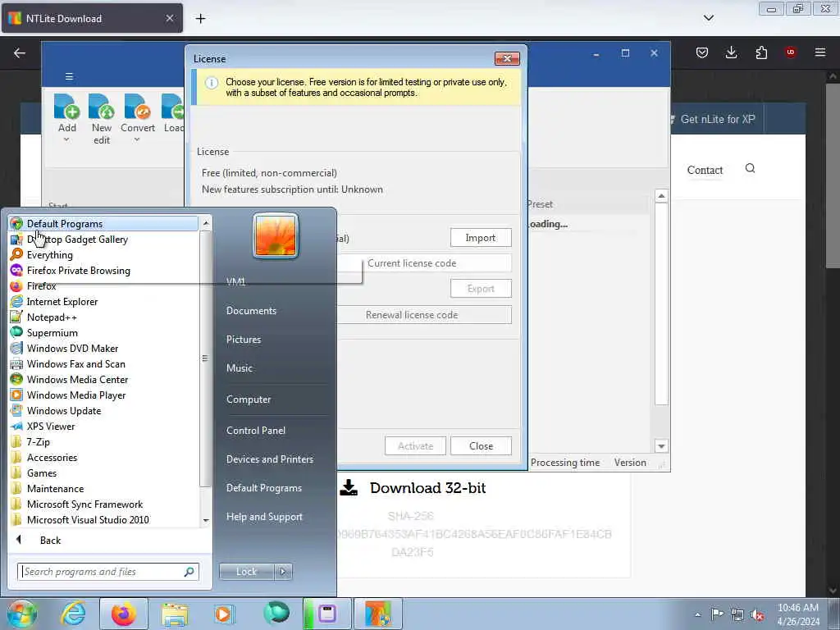Go back in the browser
Image resolution: width=840 pixels, height=630 pixels.
20,52
